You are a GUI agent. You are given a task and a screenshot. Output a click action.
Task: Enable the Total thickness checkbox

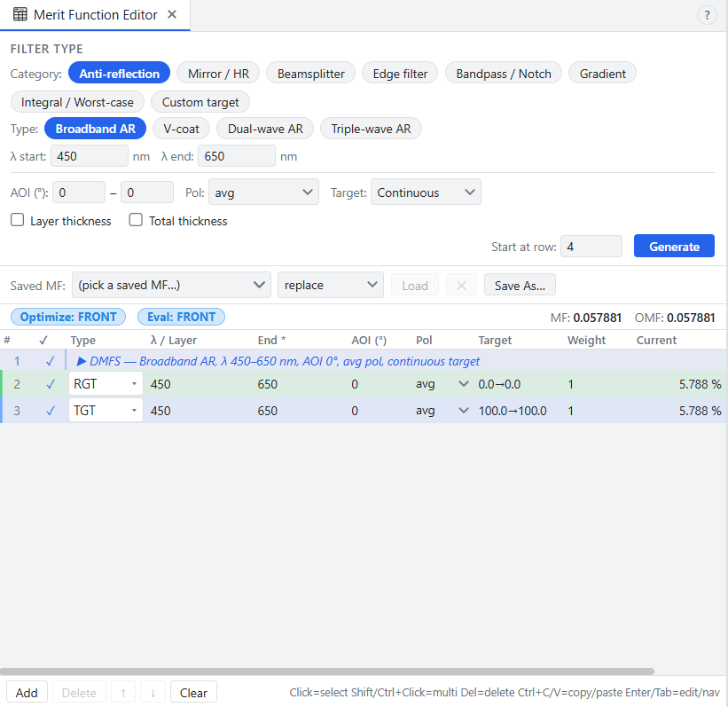coord(136,220)
